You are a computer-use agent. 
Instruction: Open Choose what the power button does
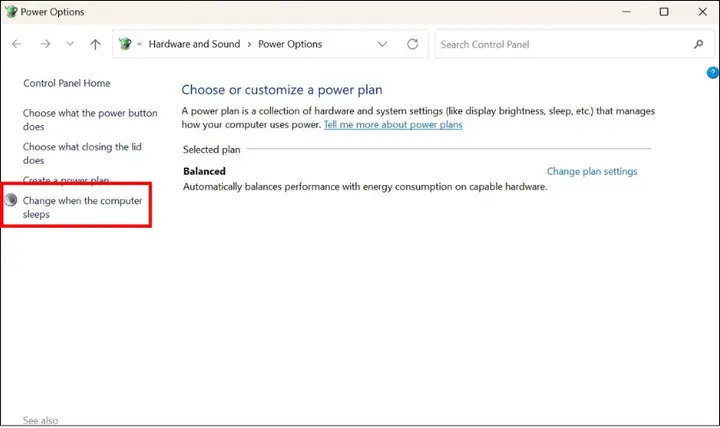click(x=90, y=119)
